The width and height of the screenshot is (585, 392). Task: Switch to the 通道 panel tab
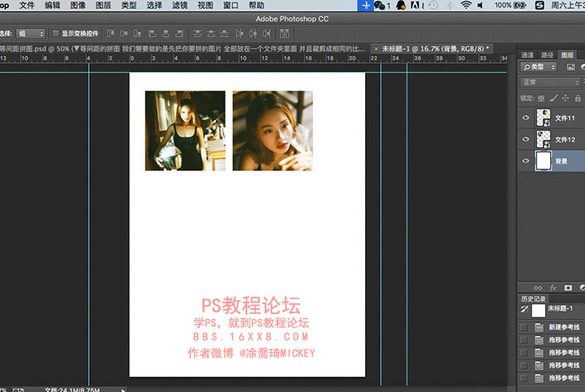coord(527,56)
